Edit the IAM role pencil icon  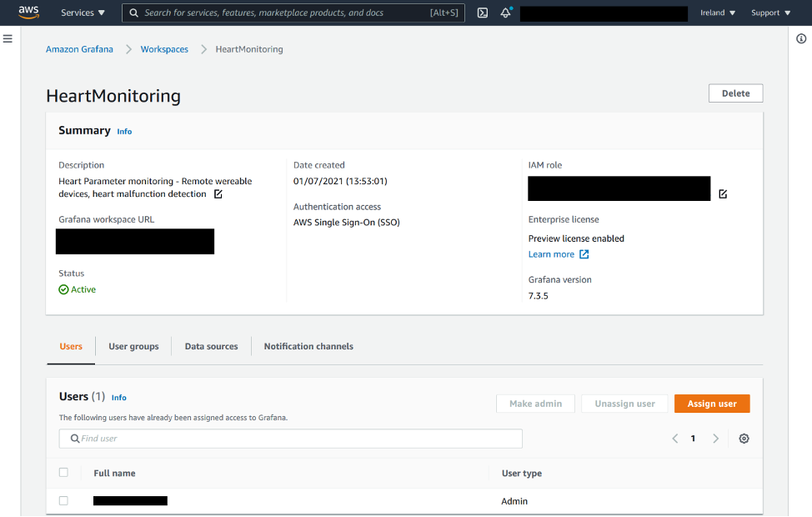point(723,193)
